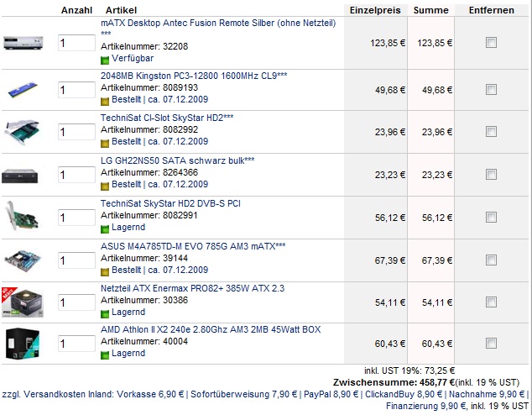Select Summe column header
532x415 pixels.
431,10
